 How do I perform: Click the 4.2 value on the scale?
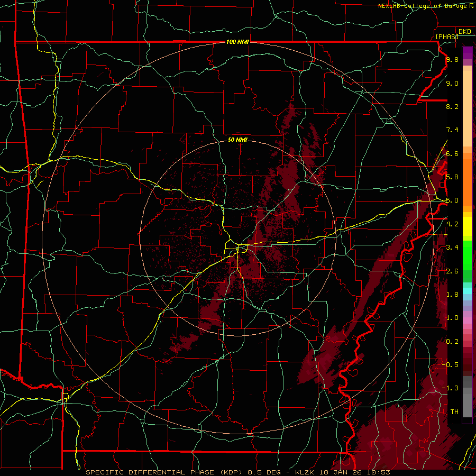pos(452,224)
